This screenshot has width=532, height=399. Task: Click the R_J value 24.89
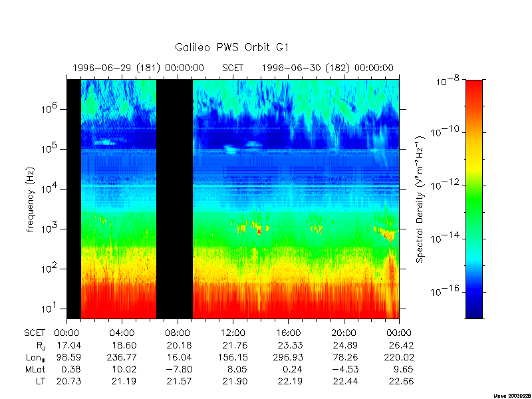coord(345,345)
